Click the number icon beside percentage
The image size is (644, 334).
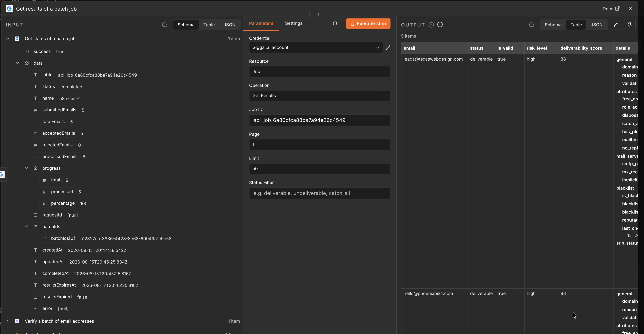tap(44, 203)
